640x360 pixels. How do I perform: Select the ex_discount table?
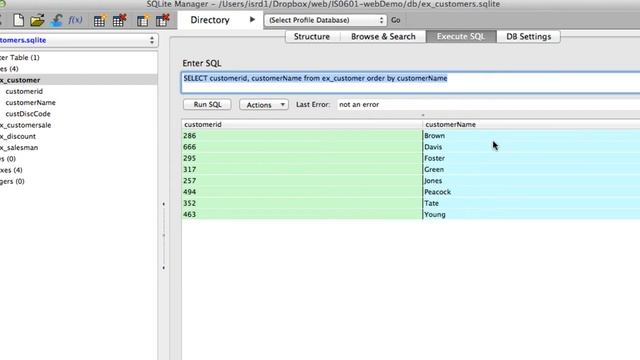(x=18, y=136)
